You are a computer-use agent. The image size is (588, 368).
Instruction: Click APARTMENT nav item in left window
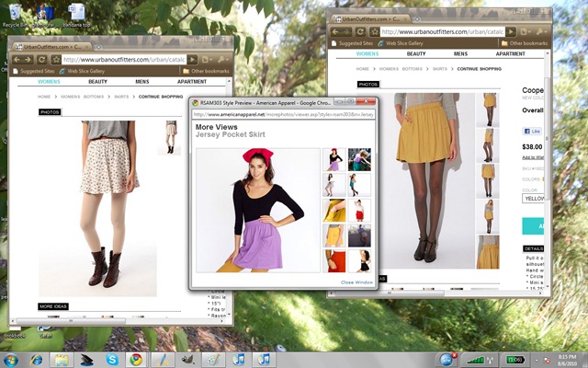point(192,82)
